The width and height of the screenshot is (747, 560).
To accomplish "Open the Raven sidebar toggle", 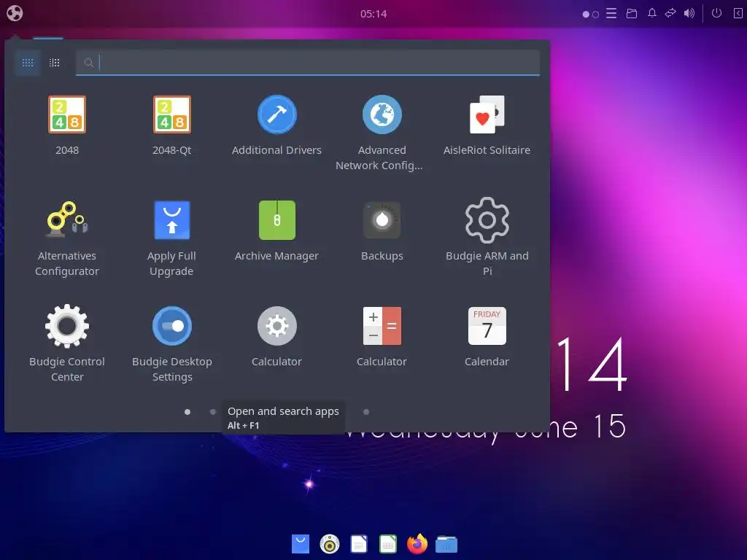I will coord(738,13).
